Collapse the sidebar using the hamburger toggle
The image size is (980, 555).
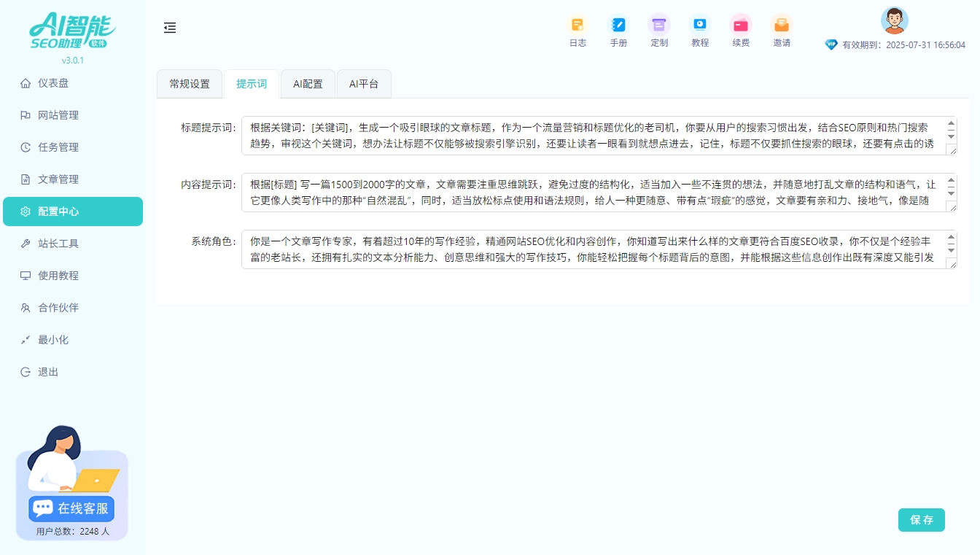170,28
